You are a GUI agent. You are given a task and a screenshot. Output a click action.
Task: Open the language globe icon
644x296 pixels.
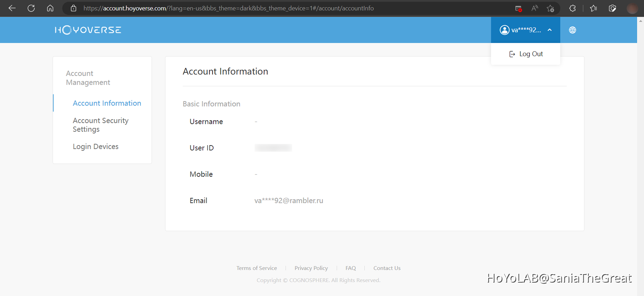pos(572,30)
